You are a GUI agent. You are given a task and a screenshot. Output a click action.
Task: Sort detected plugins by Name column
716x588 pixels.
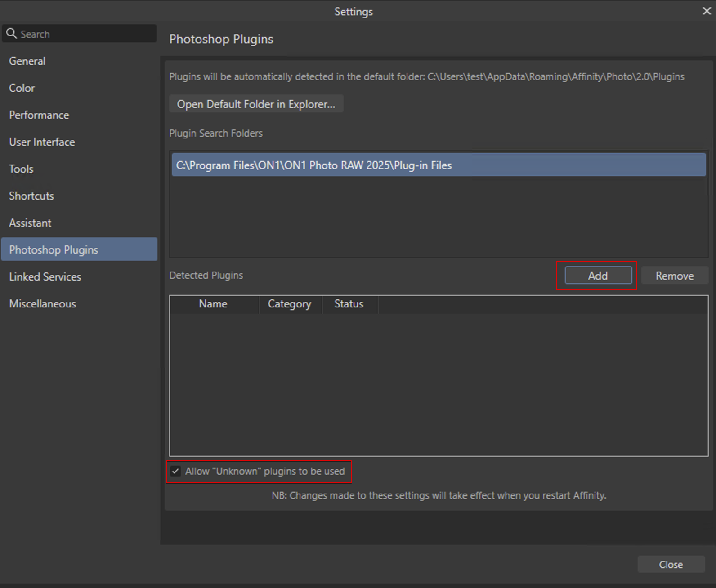(213, 304)
